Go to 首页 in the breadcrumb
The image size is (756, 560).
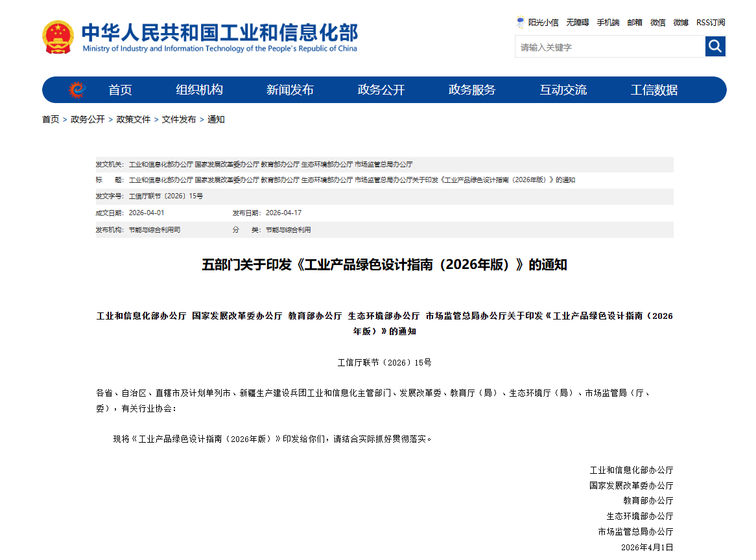point(51,119)
